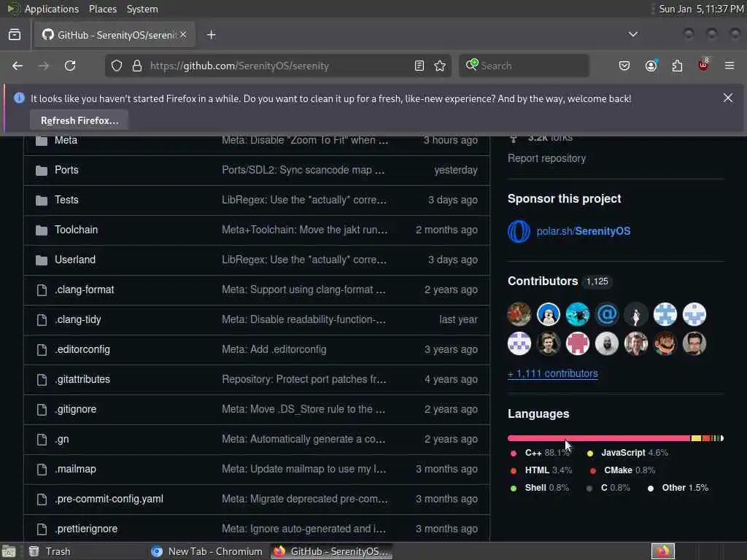
Task: Click the pink pixel contributor avatar
Action: 578,344
